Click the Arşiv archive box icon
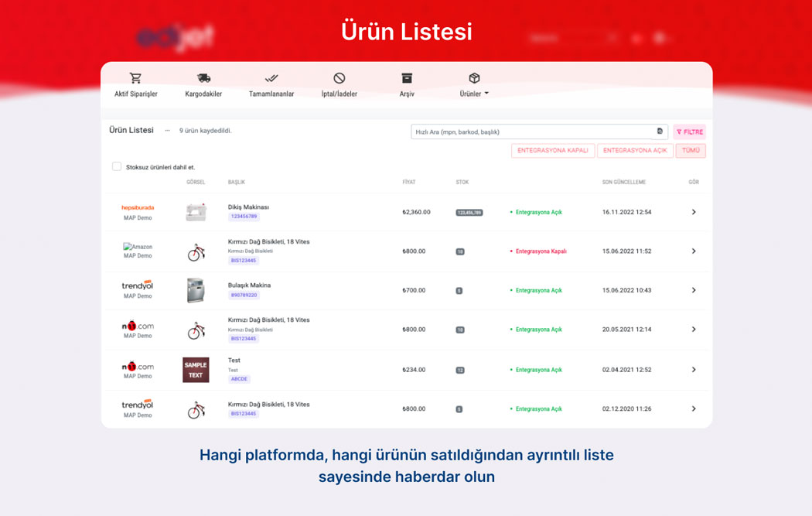 (x=407, y=78)
